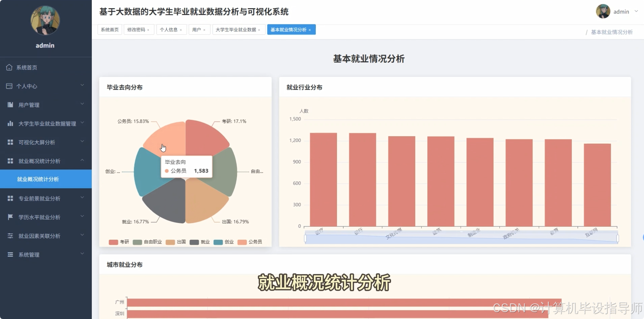Click the 学历水平就业分析 flag icon
This screenshot has width=644, height=319.
(9, 217)
